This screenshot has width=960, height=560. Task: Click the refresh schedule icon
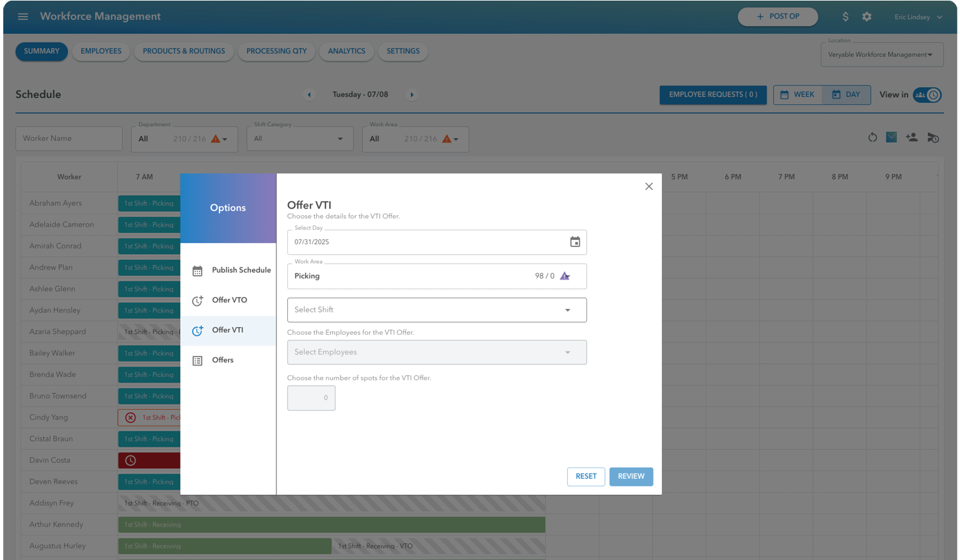point(872,137)
